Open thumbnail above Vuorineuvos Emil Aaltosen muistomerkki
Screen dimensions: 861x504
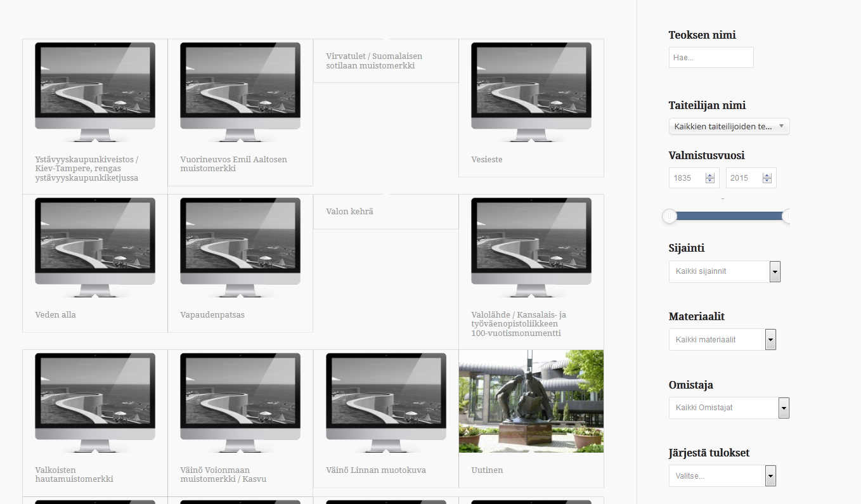tap(240, 92)
